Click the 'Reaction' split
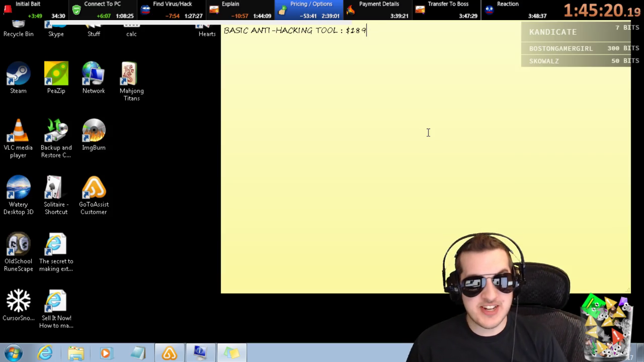Image resolution: width=644 pixels, height=362 pixels. [515, 10]
